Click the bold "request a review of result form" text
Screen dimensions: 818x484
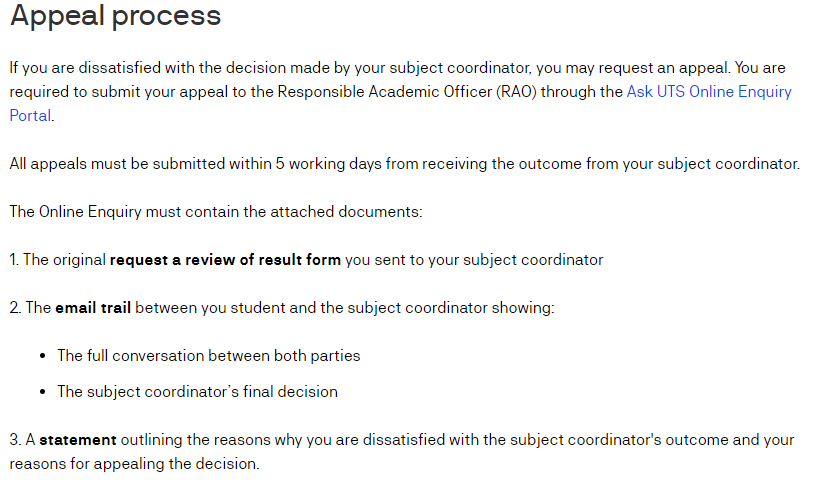coord(225,260)
